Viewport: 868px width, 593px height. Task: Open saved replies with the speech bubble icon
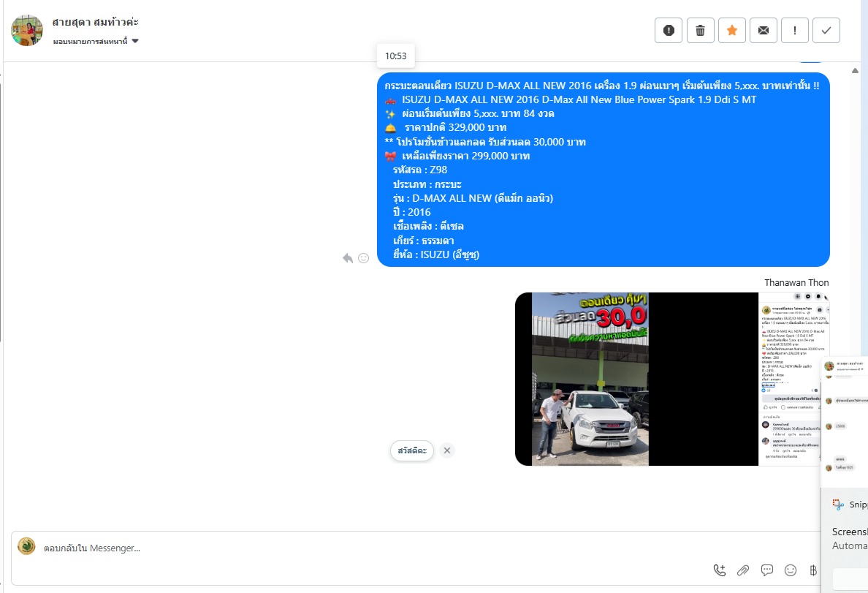pos(766,570)
